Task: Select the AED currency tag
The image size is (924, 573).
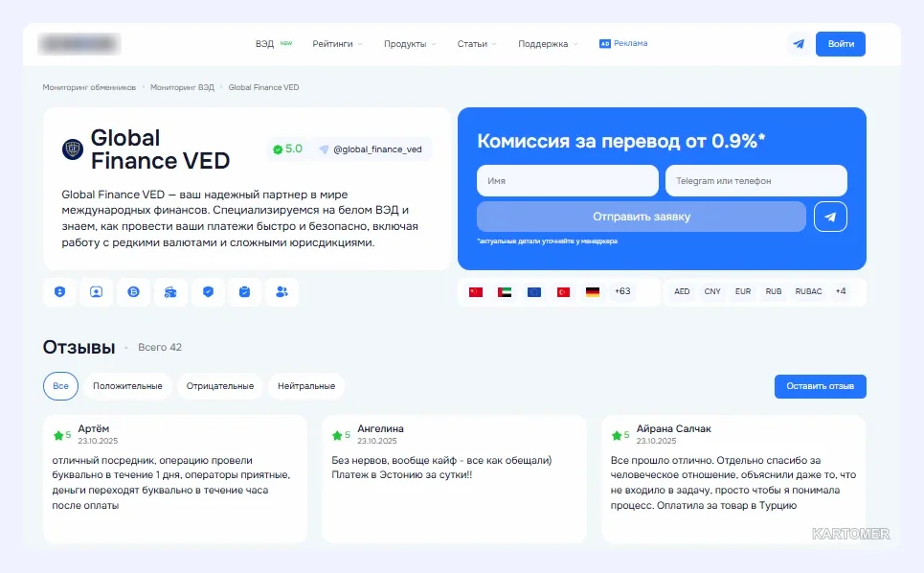Action: 682,291
